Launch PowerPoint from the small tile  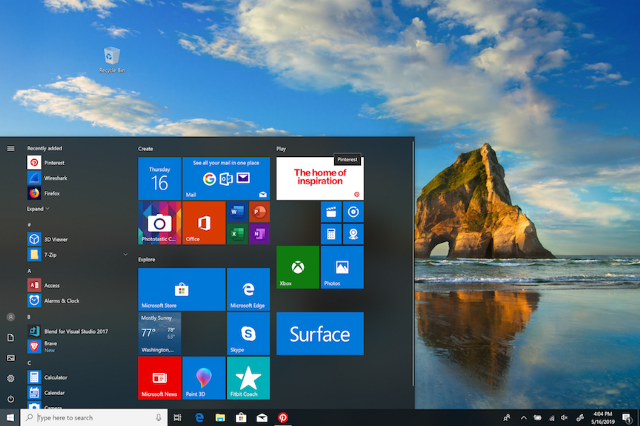click(259, 212)
